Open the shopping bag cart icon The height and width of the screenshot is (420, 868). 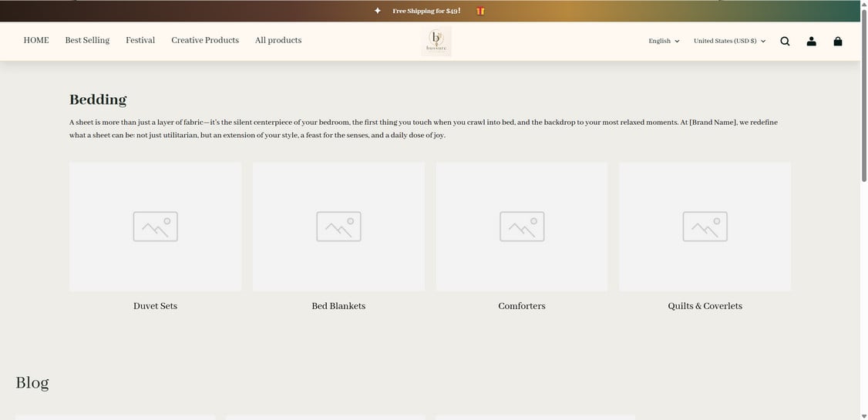point(838,41)
